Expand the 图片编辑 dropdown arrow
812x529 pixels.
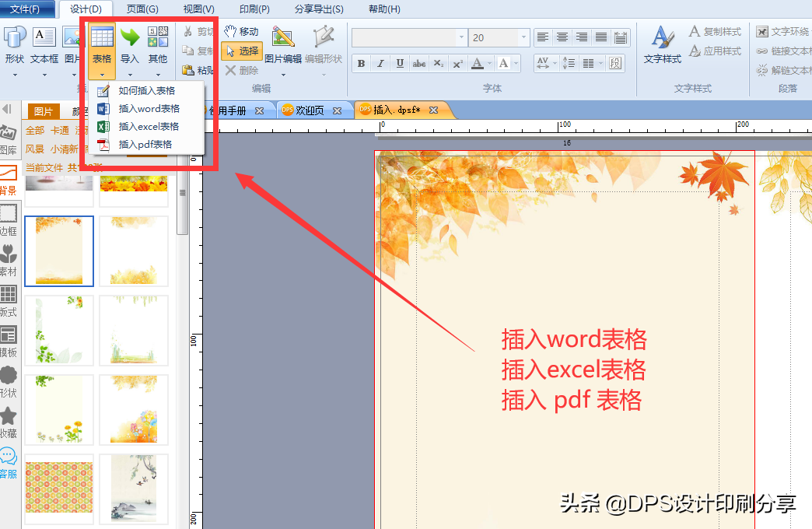[283, 75]
